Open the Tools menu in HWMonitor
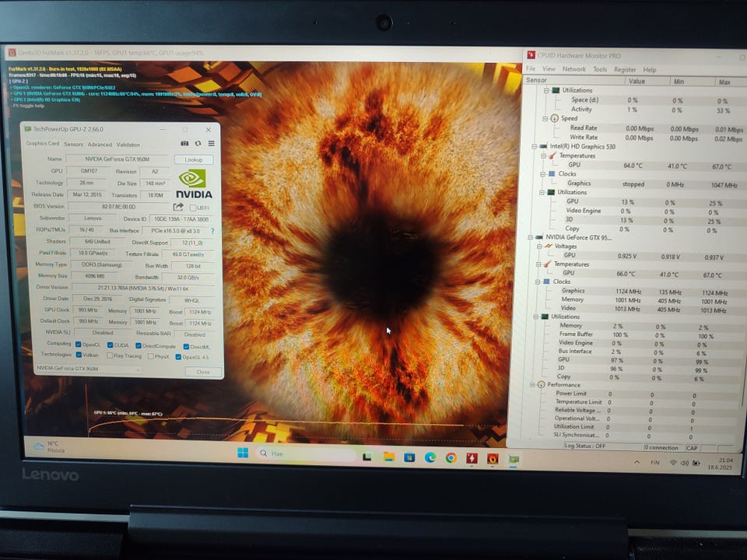The height and width of the screenshot is (560, 747). coord(600,69)
